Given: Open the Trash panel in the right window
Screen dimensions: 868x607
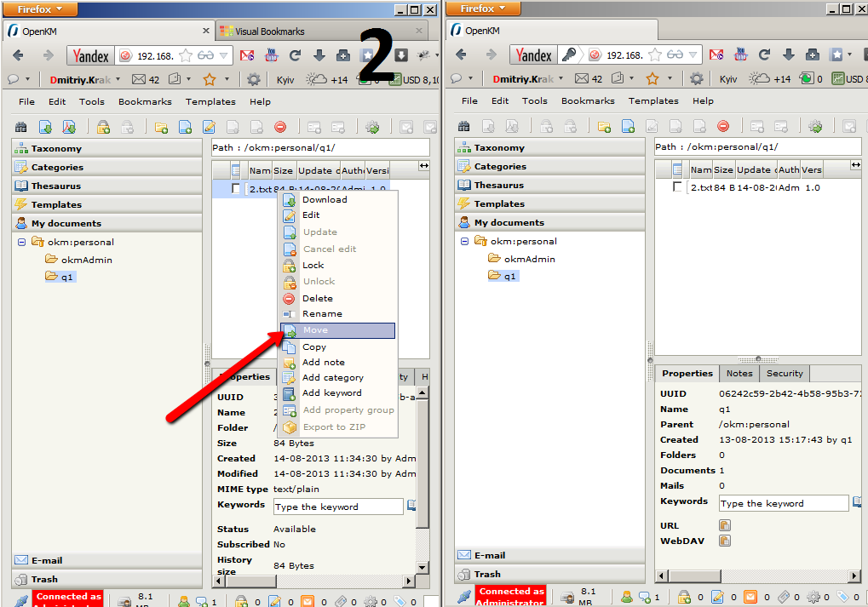Looking at the screenshot, I should pyautogui.click(x=487, y=574).
